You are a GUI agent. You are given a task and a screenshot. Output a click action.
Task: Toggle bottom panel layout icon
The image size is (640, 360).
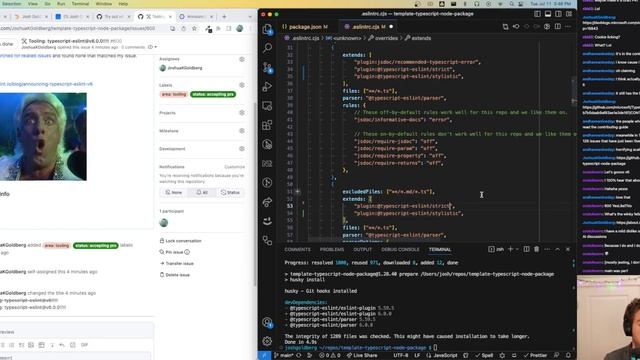pos(548,14)
